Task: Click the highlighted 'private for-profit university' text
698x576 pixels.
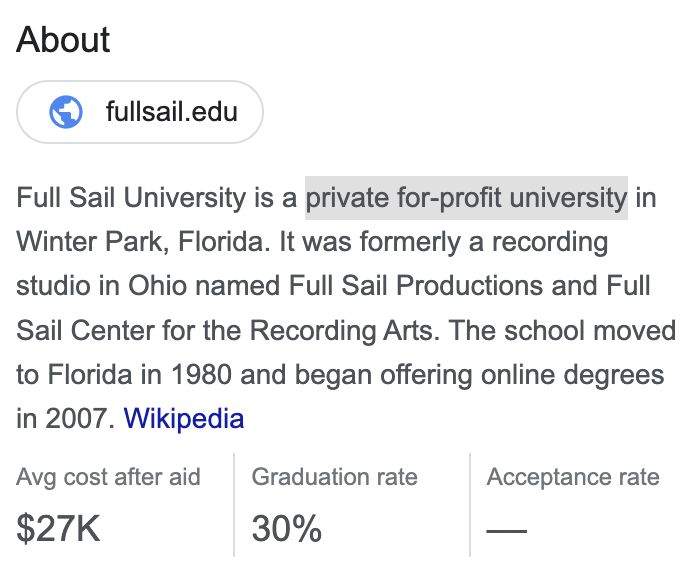Action: [x=466, y=198]
